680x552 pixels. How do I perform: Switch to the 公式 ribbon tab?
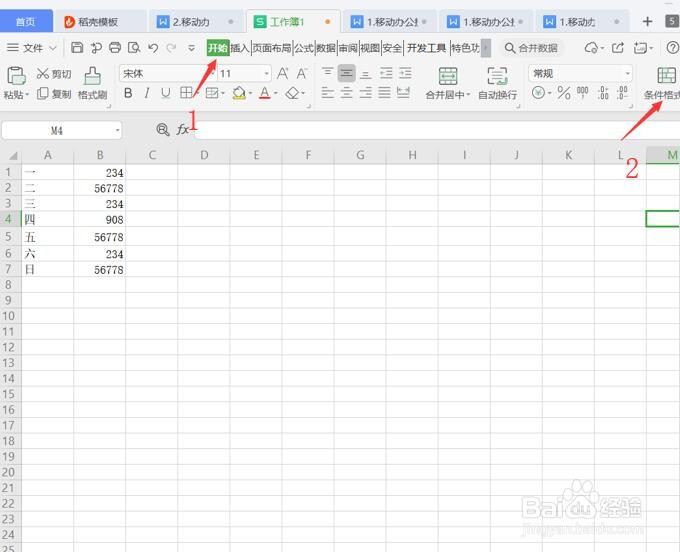pyautogui.click(x=304, y=48)
